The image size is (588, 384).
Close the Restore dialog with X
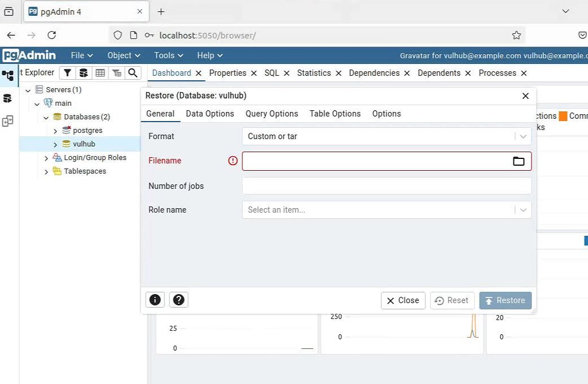pos(525,96)
